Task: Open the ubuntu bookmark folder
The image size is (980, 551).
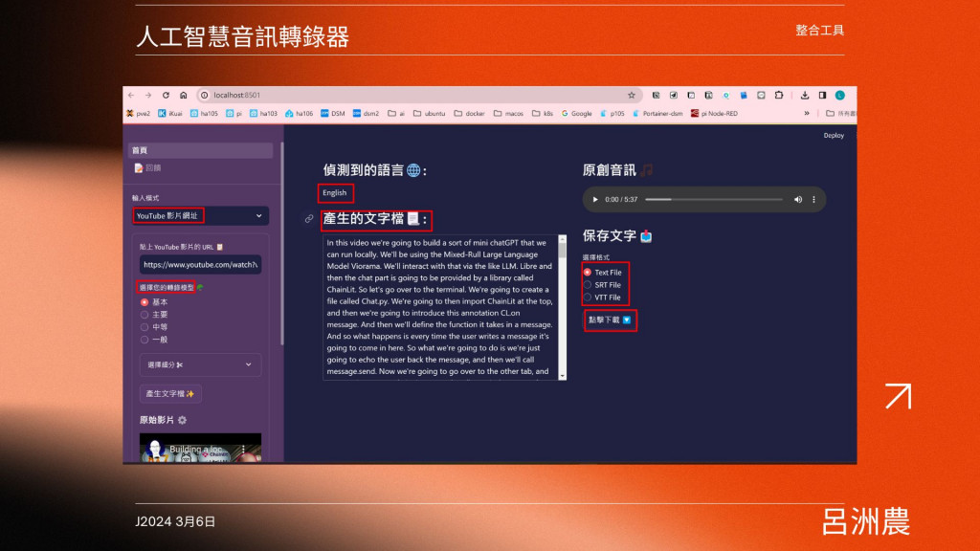Action: coord(429,113)
